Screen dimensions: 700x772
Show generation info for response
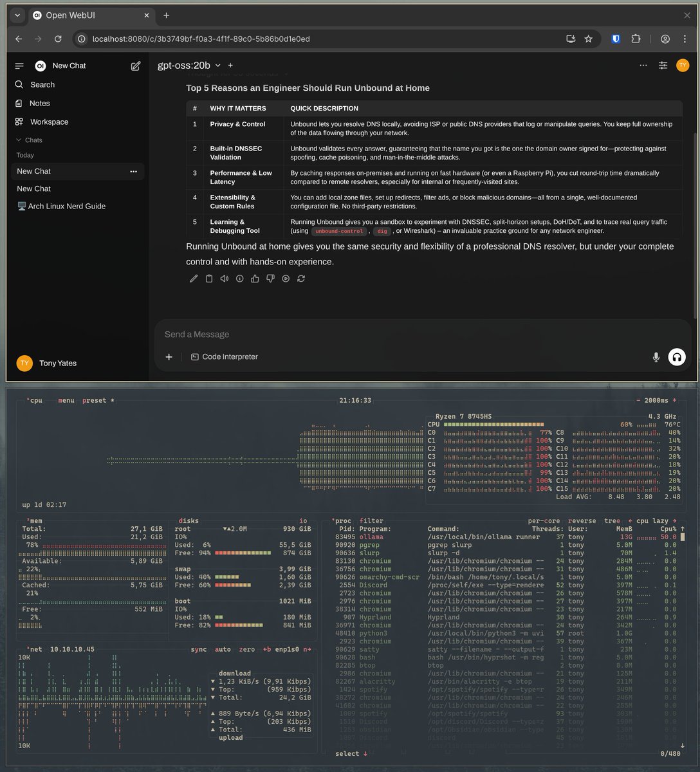tap(239, 279)
